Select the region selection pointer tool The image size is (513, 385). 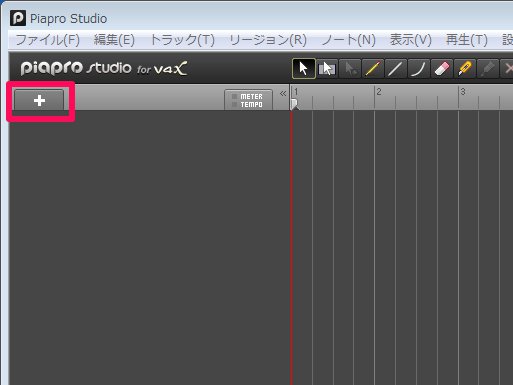coord(327,69)
